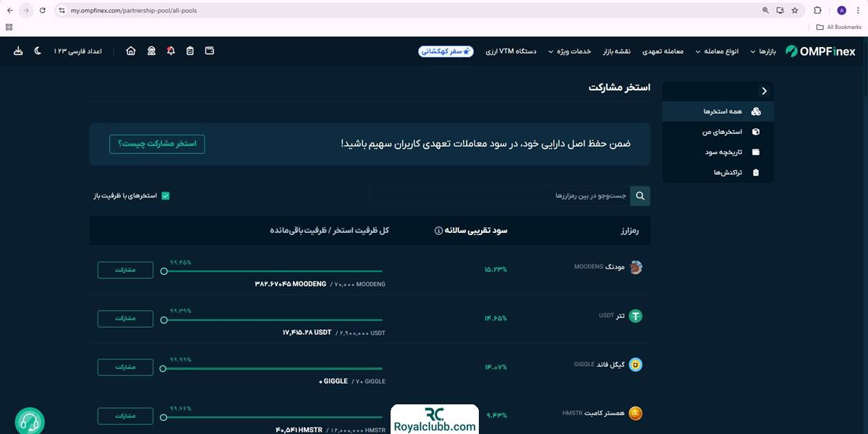This screenshot has width=868, height=434.
Task: Select استخرهای من sidebar item
Action: (x=718, y=132)
